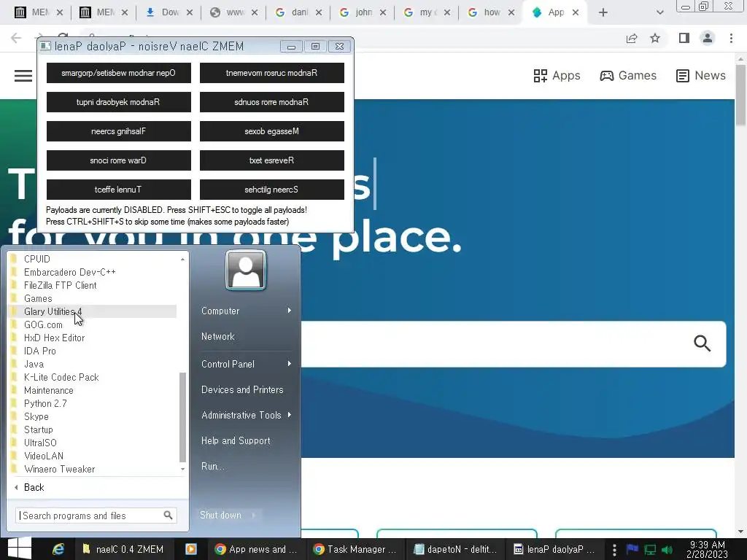Click the user account picture in Start menu
Screen dimensions: 747x560
[x=246, y=270]
